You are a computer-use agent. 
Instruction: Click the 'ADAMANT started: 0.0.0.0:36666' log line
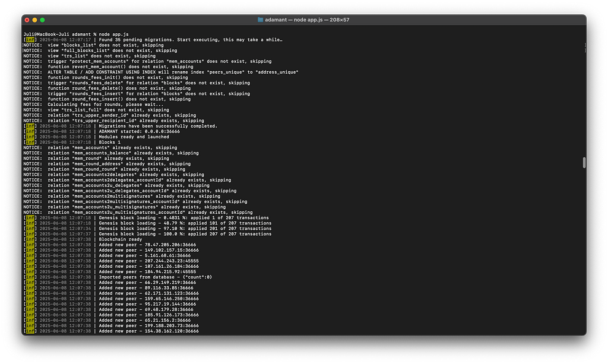click(102, 131)
